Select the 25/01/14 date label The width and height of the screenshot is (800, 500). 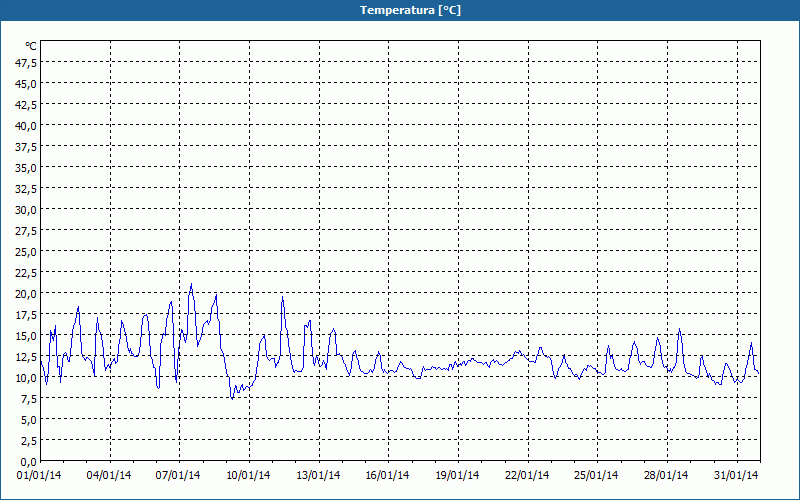point(596,476)
